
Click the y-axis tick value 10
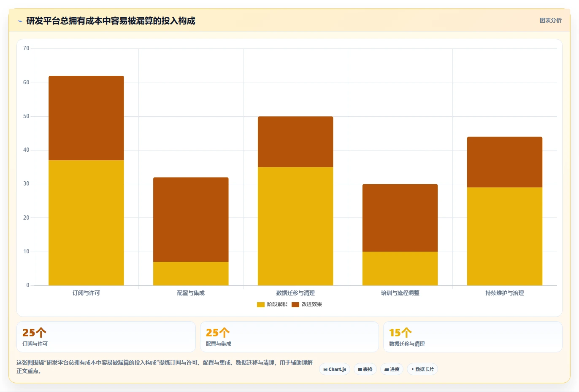tap(26, 252)
